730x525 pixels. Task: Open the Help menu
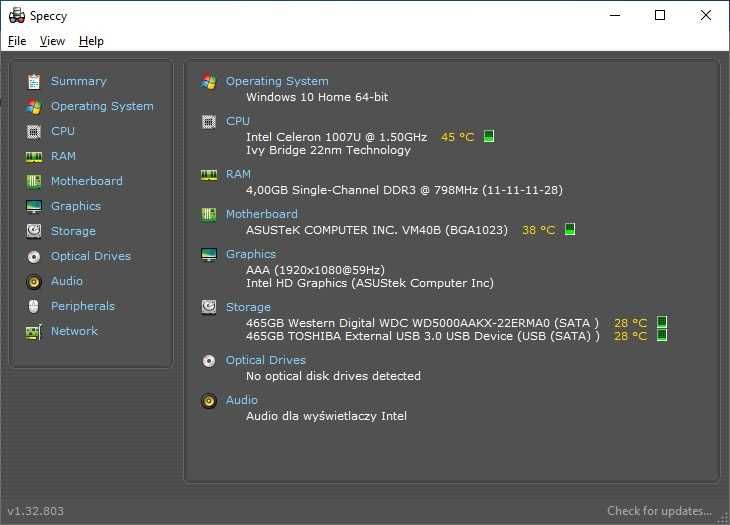tap(91, 41)
